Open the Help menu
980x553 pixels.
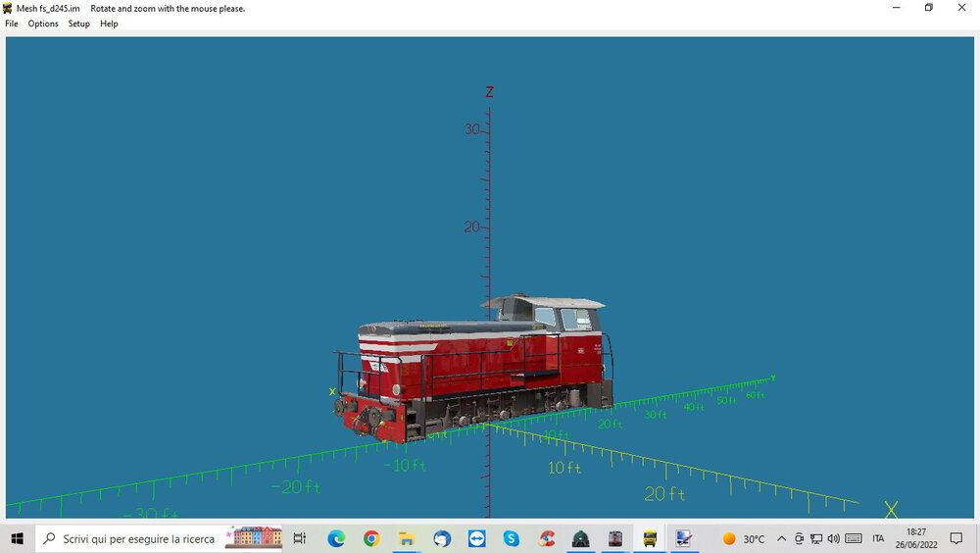point(109,24)
